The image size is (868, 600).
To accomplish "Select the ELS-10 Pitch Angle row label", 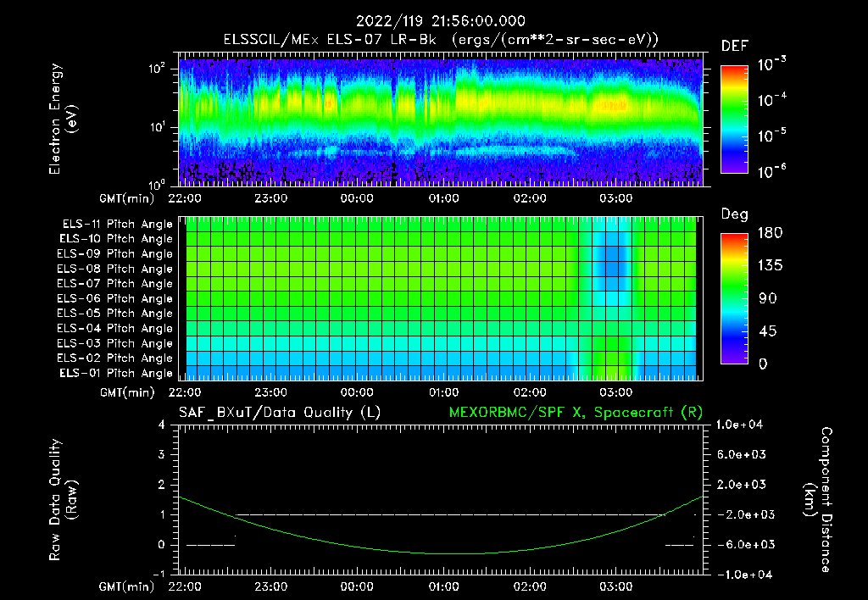I will coord(116,239).
